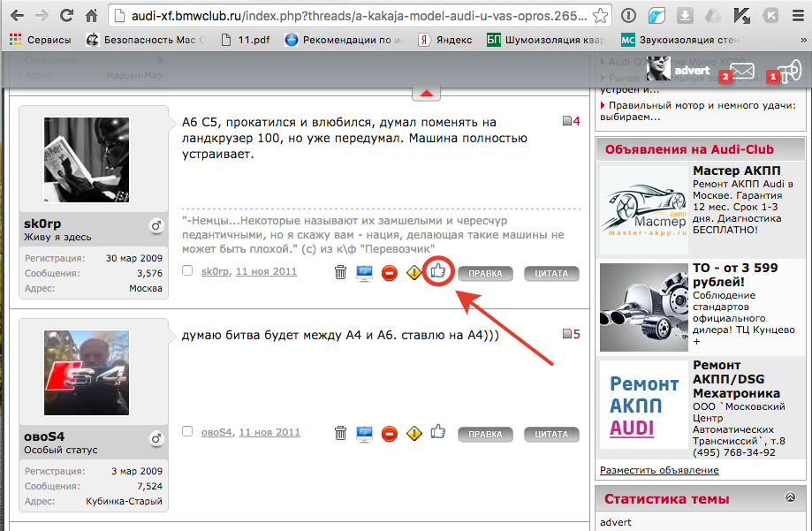
Task: Click ЦИТАТА on sk0rp's post
Action: [x=551, y=274]
